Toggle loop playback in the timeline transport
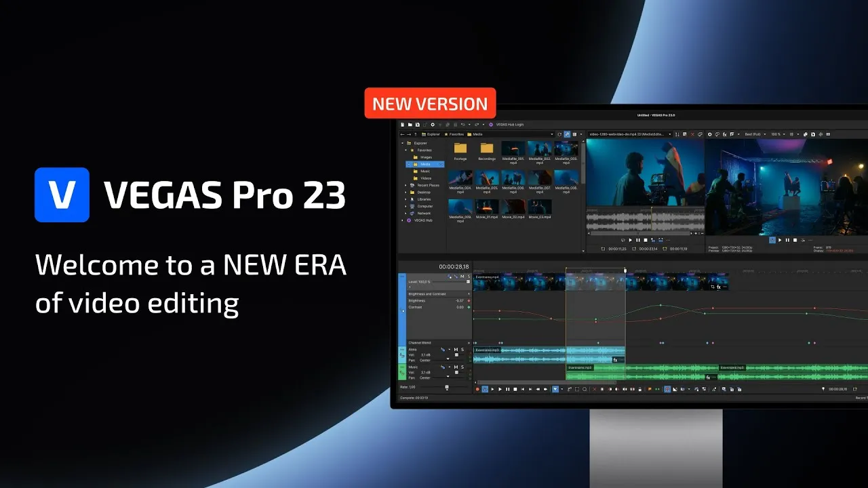 [x=485, y=389]
